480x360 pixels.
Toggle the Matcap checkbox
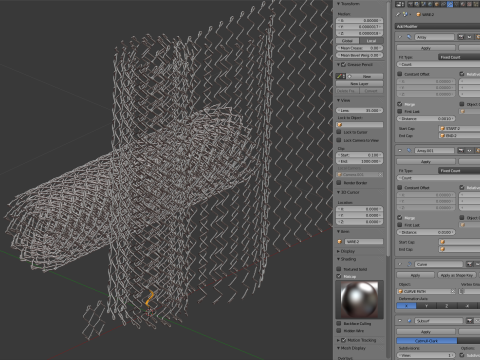339,276
